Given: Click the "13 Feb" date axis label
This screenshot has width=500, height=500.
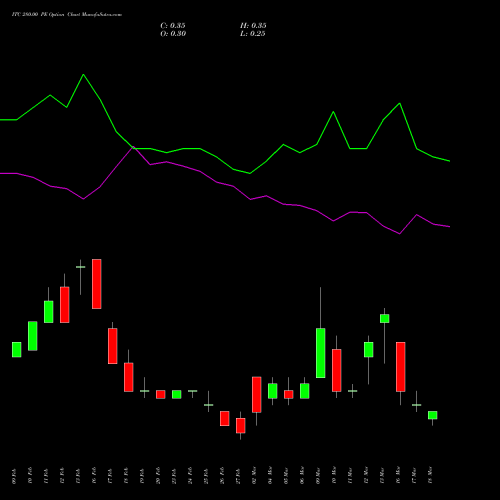Looking at the screenshot, I should coord(78,476).
